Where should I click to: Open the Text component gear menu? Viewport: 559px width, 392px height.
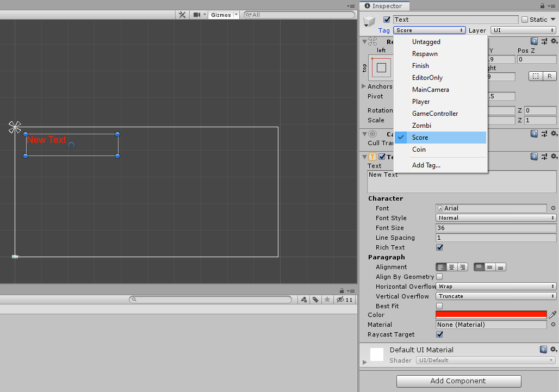tap(554, 157)
